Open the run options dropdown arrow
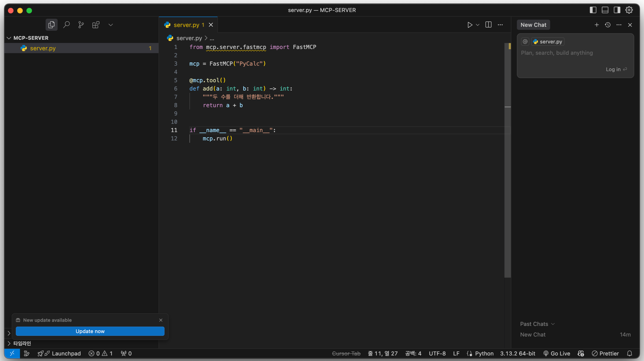 (478, 25)
